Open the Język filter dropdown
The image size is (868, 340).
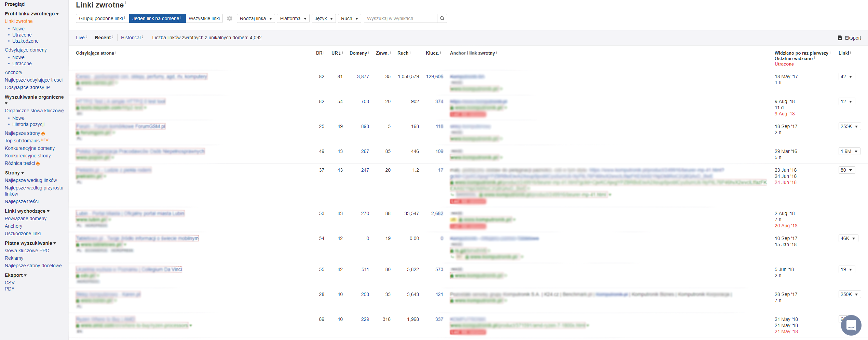[x=323, y=18]
